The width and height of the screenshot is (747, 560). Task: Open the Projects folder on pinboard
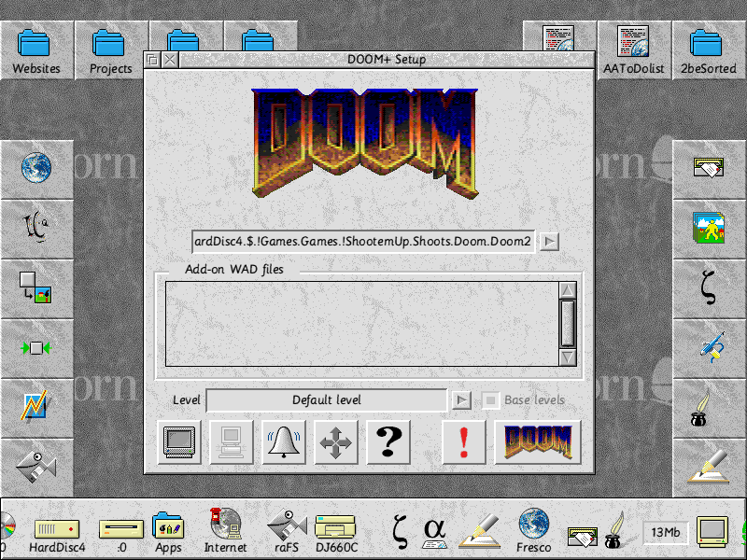(110, 50)
